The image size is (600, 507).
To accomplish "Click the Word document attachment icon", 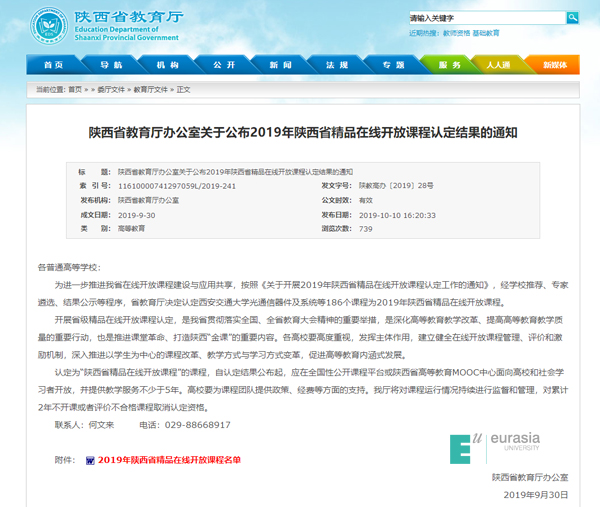I will tap(90, 461).
